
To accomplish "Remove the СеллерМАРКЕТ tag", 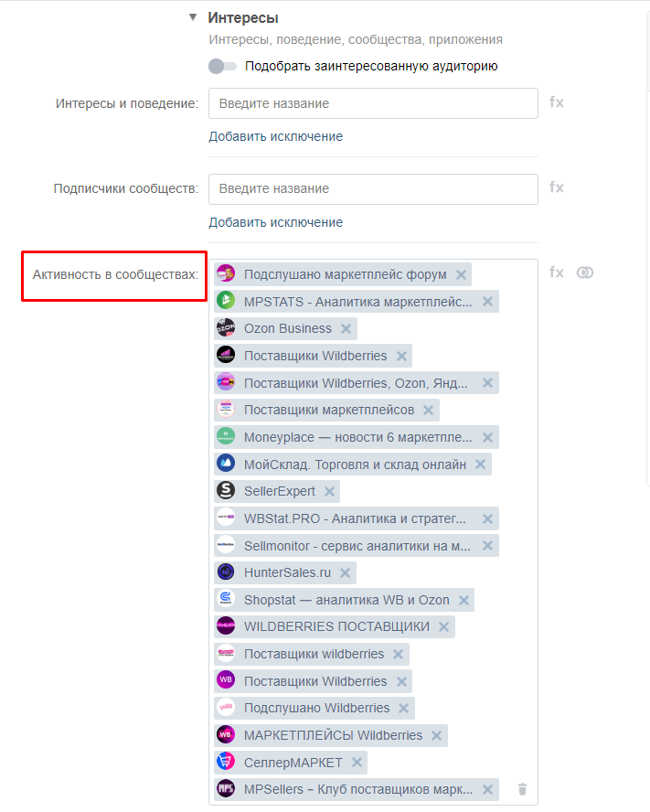I will 356,762.
